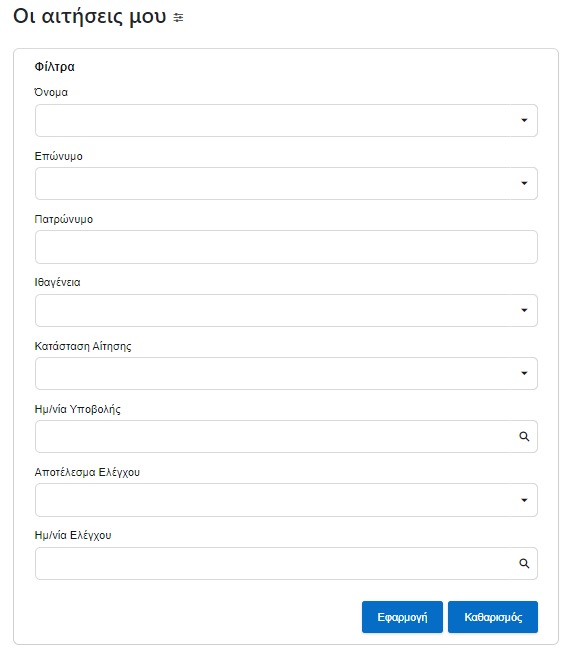This screenshot has width=569, height=652.
Task: Toggle the filters icon beside Οι αιτήσεις μου
Action: (x=178, y=17)
